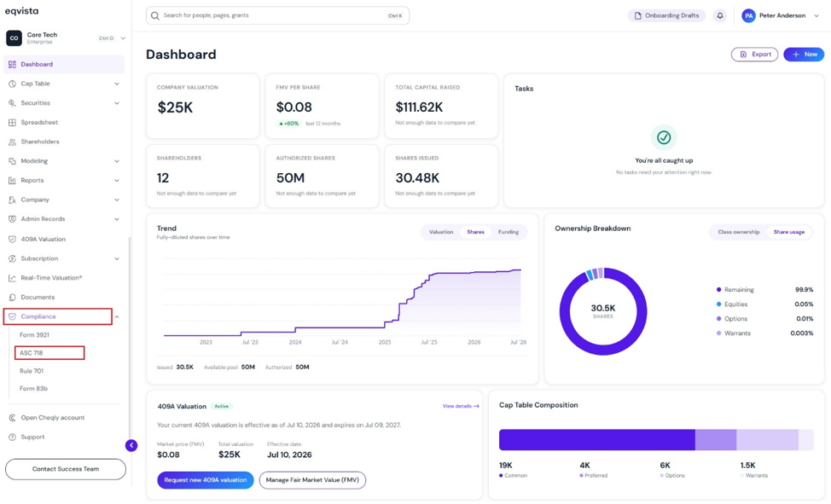Click the Dashboard grid icon in sidebar
Image resolution: width=831 pixels, height=504 pixels.
pos(12,65)
